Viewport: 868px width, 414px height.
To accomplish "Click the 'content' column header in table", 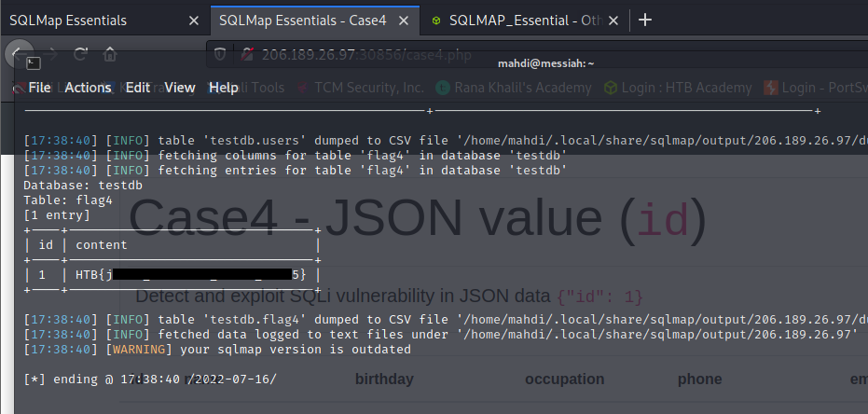I will [x=102, y=244].
